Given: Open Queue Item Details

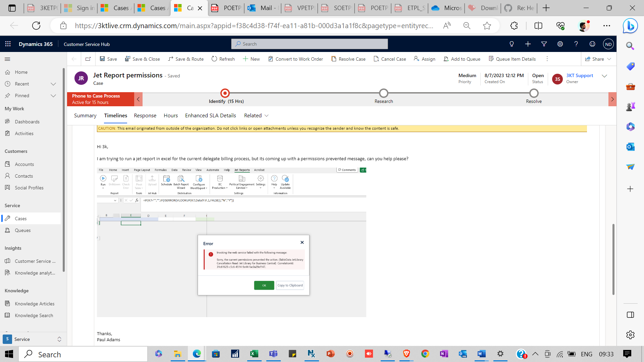Looking at the screenshot, I should (x=513, y=59).
